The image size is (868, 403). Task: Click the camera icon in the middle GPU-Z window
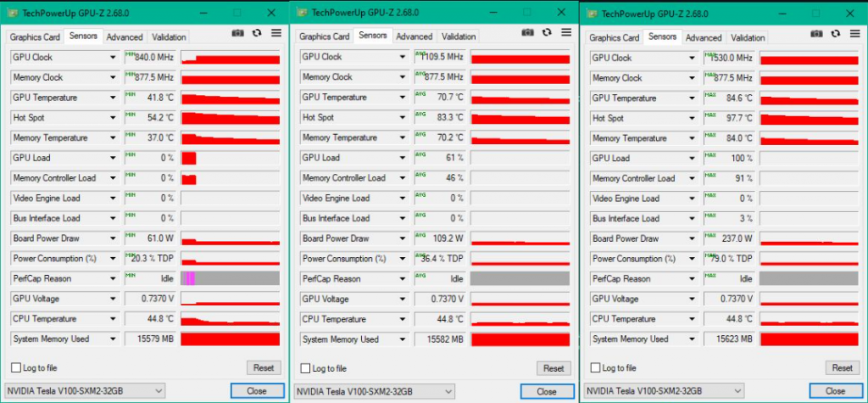[x=528, y=32]
